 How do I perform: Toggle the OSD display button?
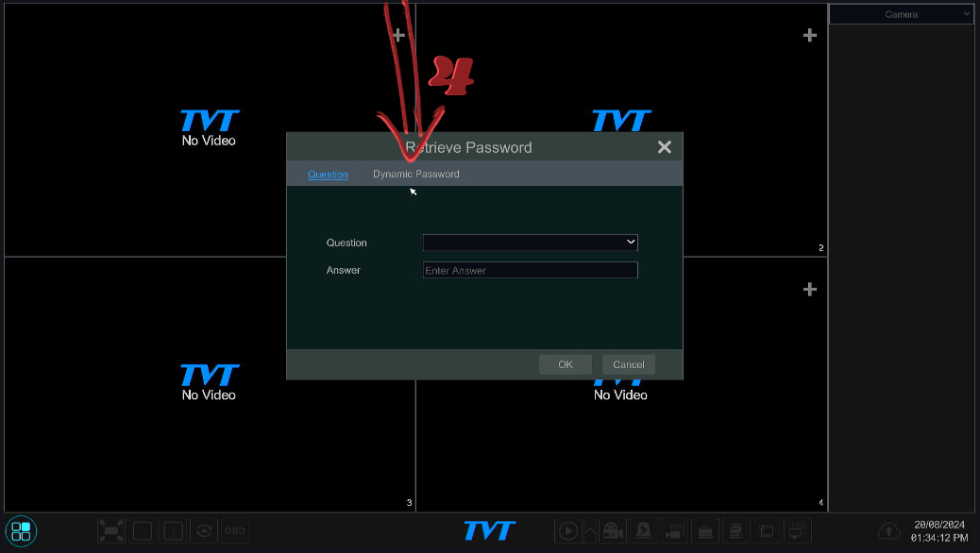coord(235,531)
